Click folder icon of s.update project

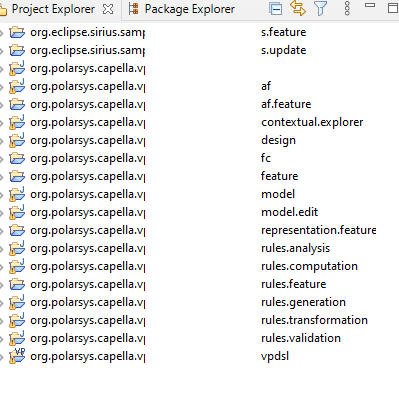[x=17, y=50]
